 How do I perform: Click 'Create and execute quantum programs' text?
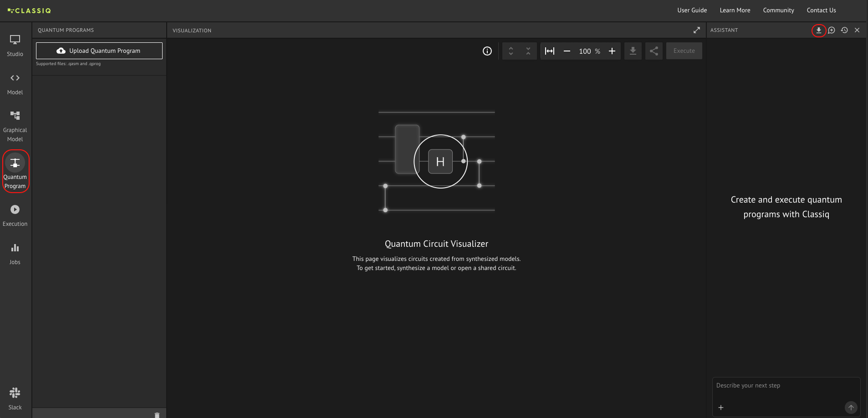(786, 207)
